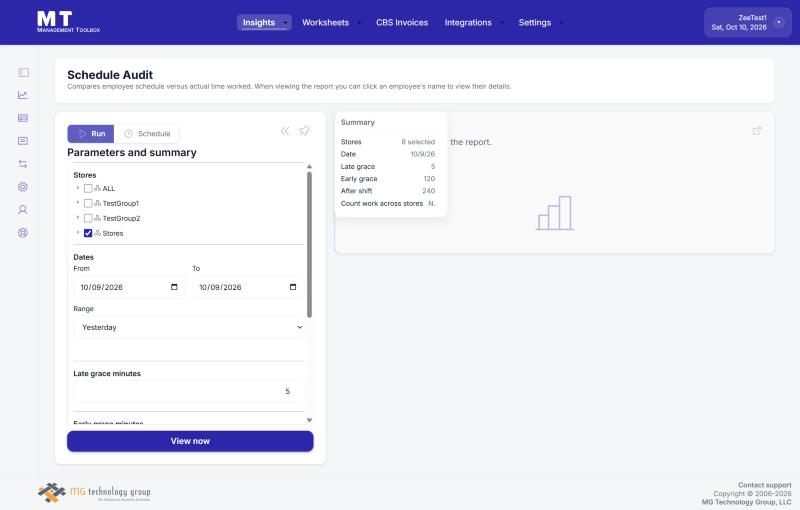The width and height of the screenshot is (800, 510).
Task: Open the From date calendar picker icon
Action: 174,287
